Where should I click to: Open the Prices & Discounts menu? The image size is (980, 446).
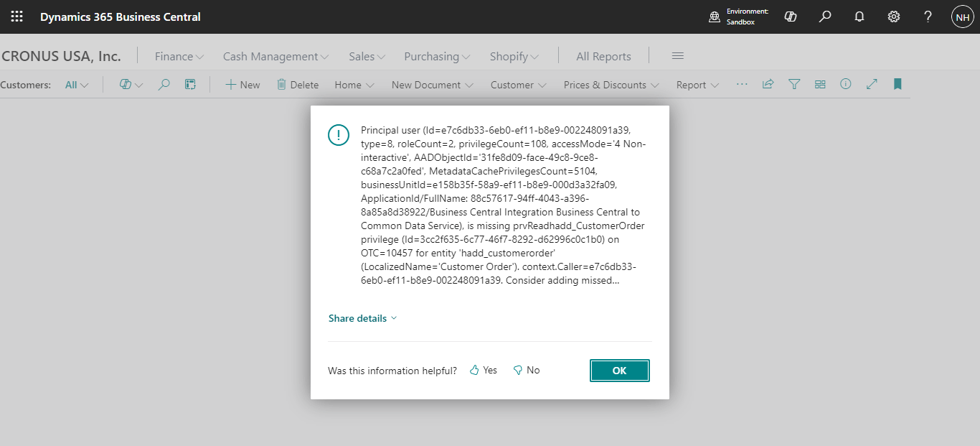pos(611,85)
